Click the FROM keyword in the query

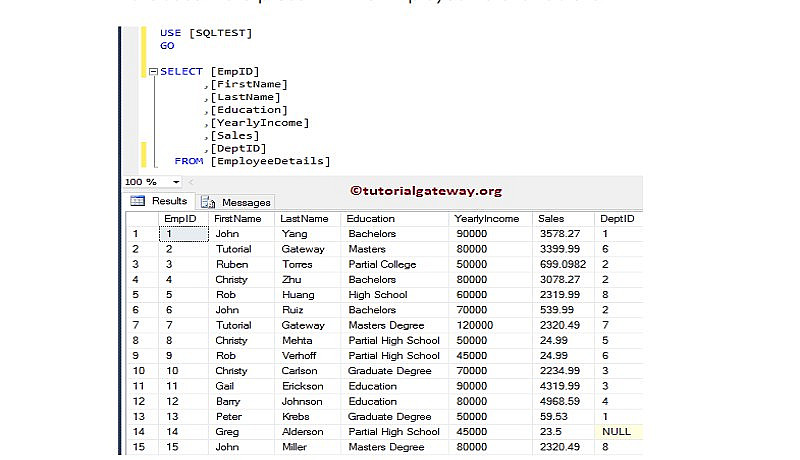[x=189, y=161]
